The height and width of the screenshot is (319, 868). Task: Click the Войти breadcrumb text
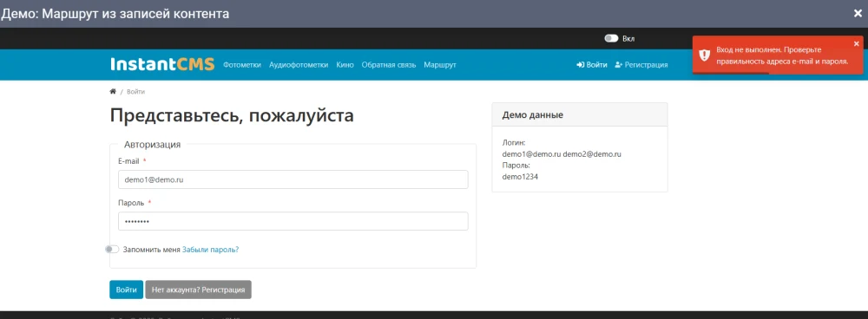135,92
